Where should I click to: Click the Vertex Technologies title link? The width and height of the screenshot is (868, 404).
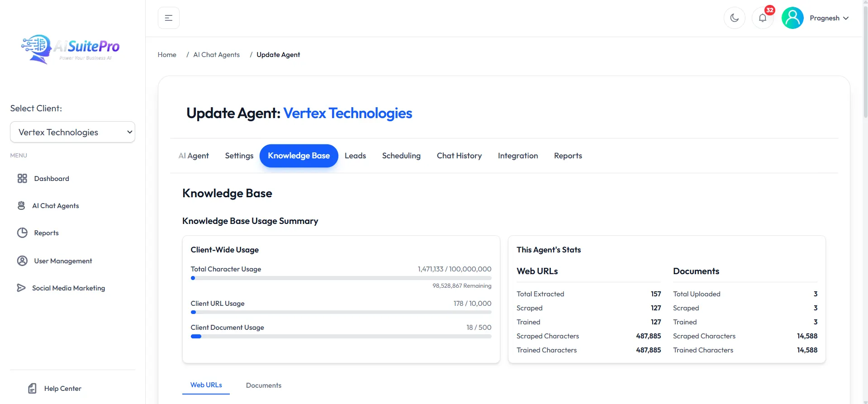[x=348, y=113]
